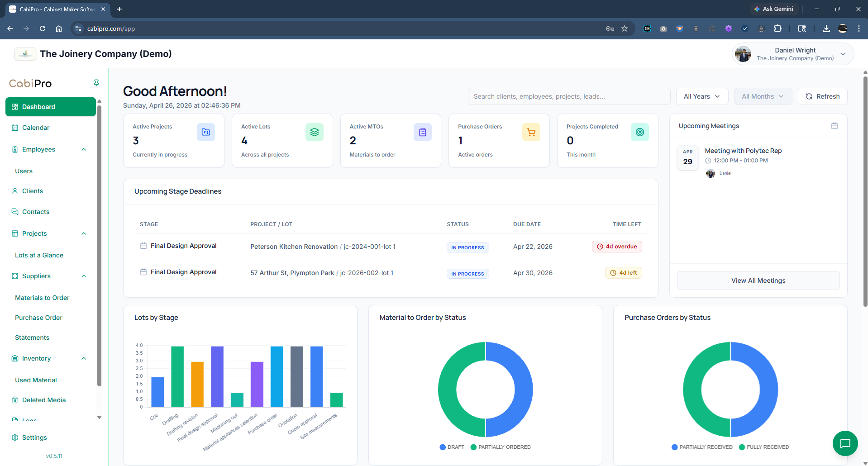Collapse the Employees section in sidebar
868x466 pixels.
click(x=84, y=149)
